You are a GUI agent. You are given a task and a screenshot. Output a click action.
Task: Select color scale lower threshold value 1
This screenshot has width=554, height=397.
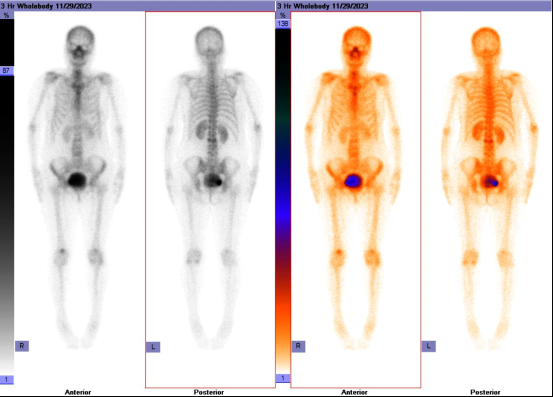tap(283, 378)
